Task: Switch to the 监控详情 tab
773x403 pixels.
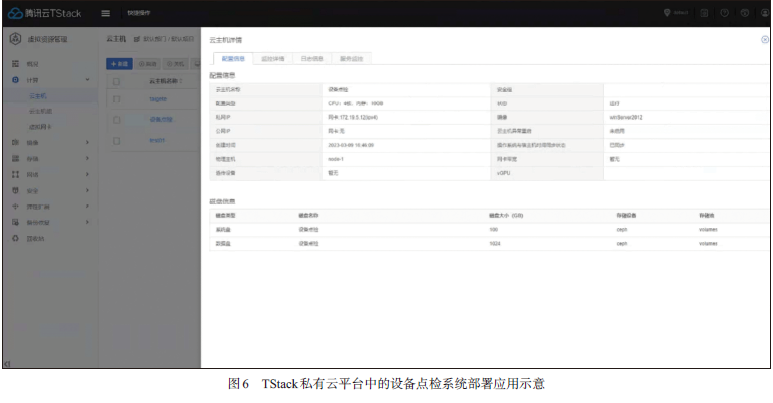Action: pos(273,59)
